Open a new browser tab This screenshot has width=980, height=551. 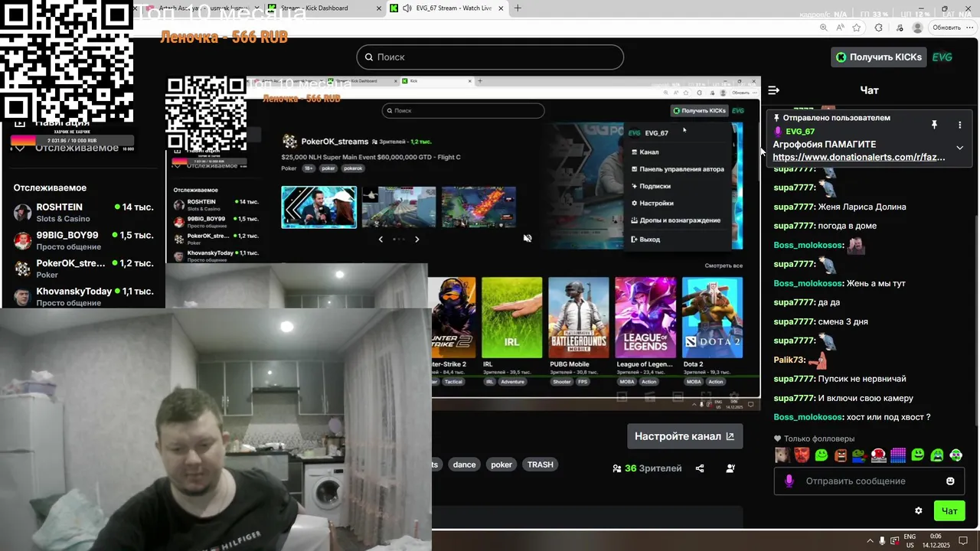point(518,8)
